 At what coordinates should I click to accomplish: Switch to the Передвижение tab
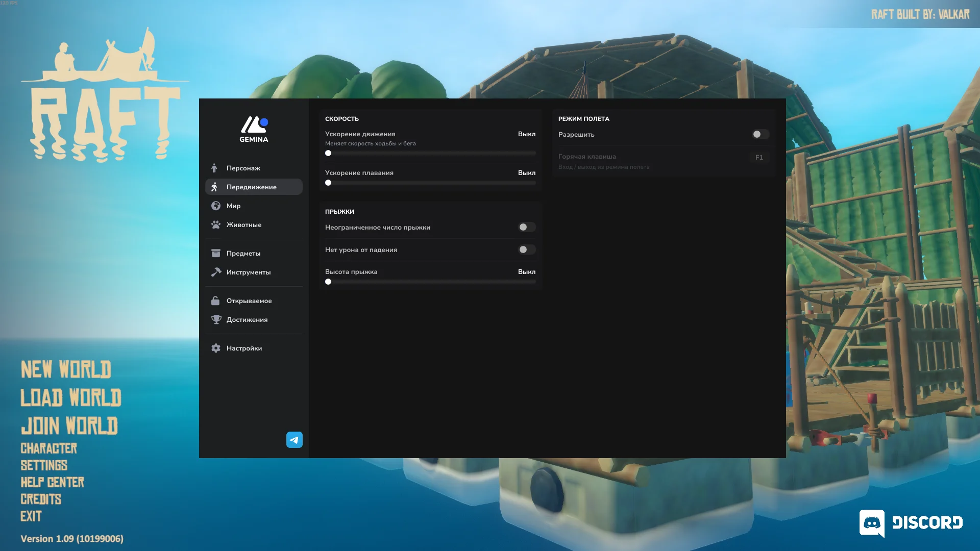click(252, 187)
